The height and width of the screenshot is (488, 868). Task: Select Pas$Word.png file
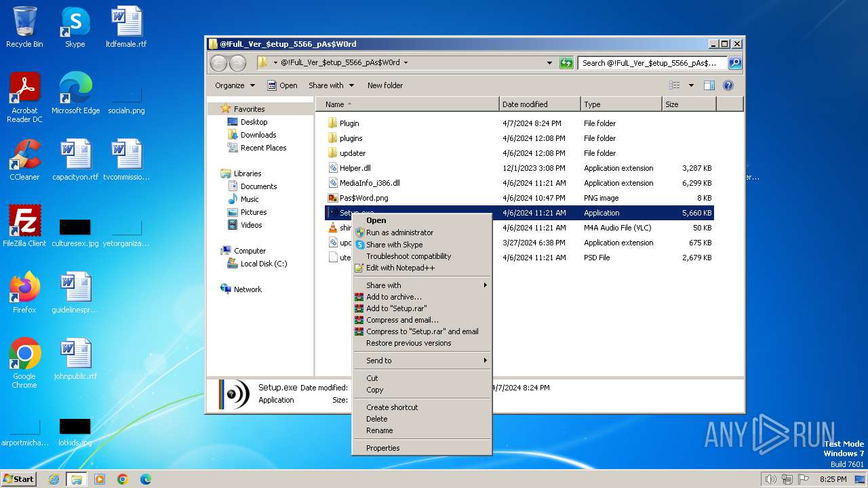[519, 198]
